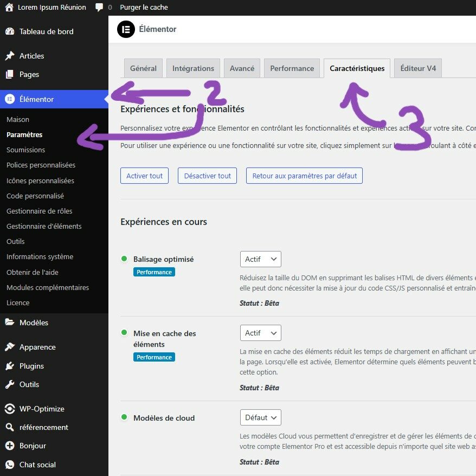The image size is (476, 476).
Task: Open the Soumissions submenu item
Action: (26, 150)
